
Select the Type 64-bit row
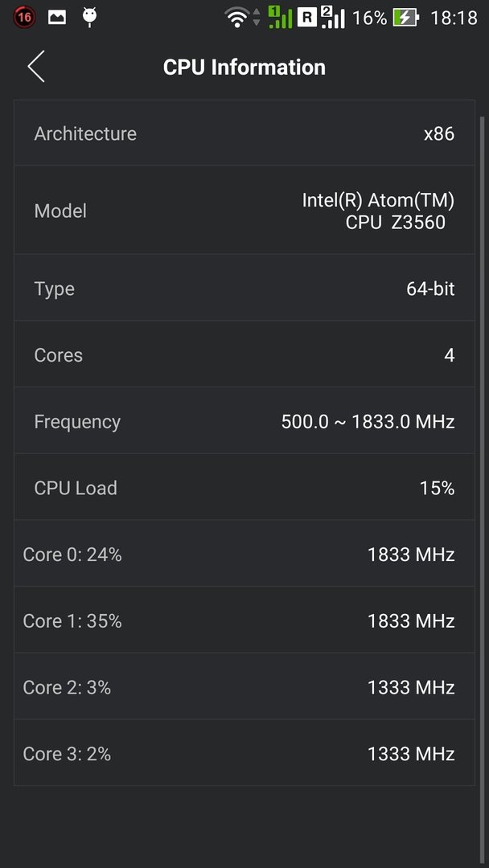click(244, 288)
